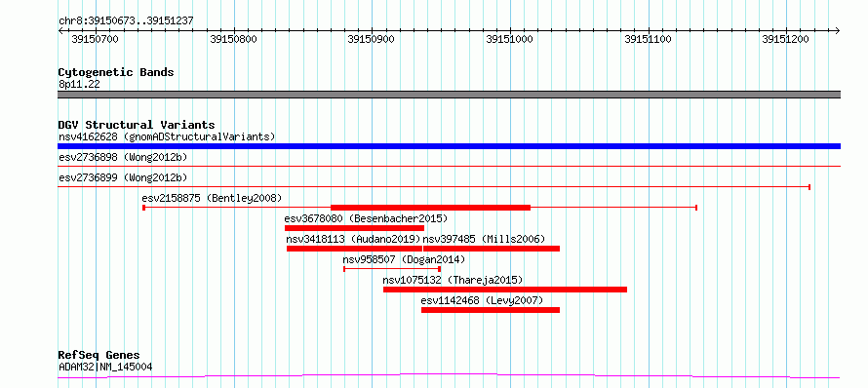Click the ADAM32|NM_145004 gene label
The width and height of the screenshot is (868, 388).
pyautogui.click(x=105, y=367)
